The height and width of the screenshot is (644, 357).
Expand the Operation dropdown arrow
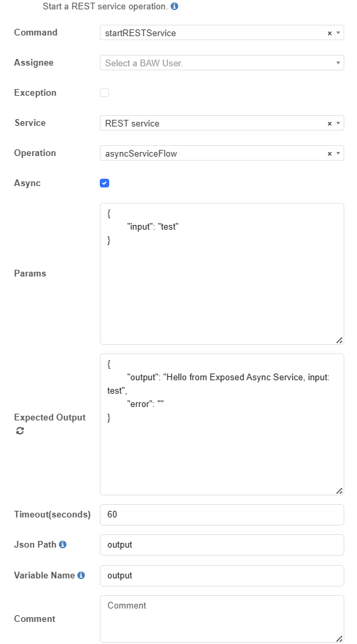point(338,153)
